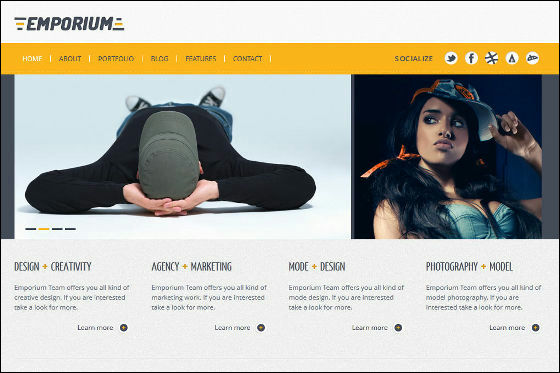
Task: Click plus icon beside Photography Model Learn more
Action: point(535,328)
